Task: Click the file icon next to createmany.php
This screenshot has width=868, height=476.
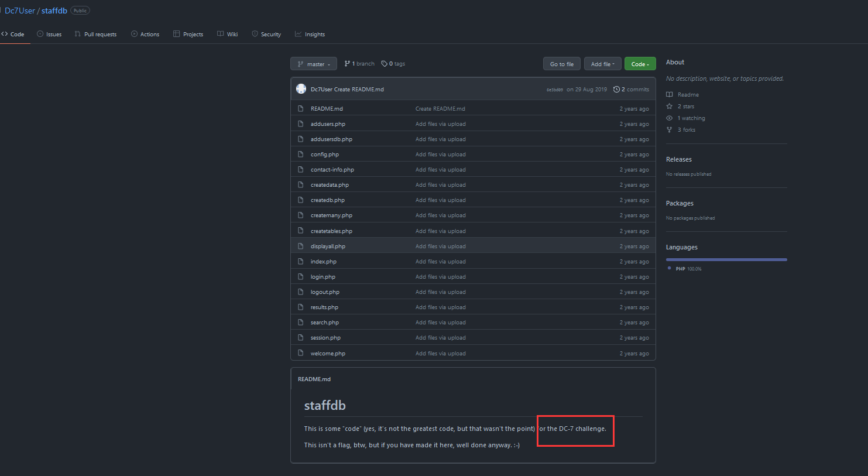Action: (x=300, y=215)
